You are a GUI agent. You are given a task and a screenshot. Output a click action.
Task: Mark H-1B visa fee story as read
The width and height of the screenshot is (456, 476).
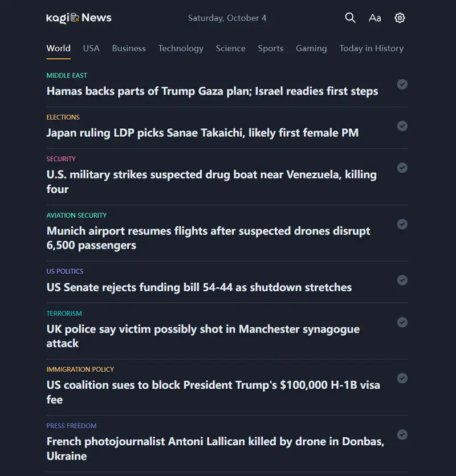pyautogui.click(x=402, y=378)
